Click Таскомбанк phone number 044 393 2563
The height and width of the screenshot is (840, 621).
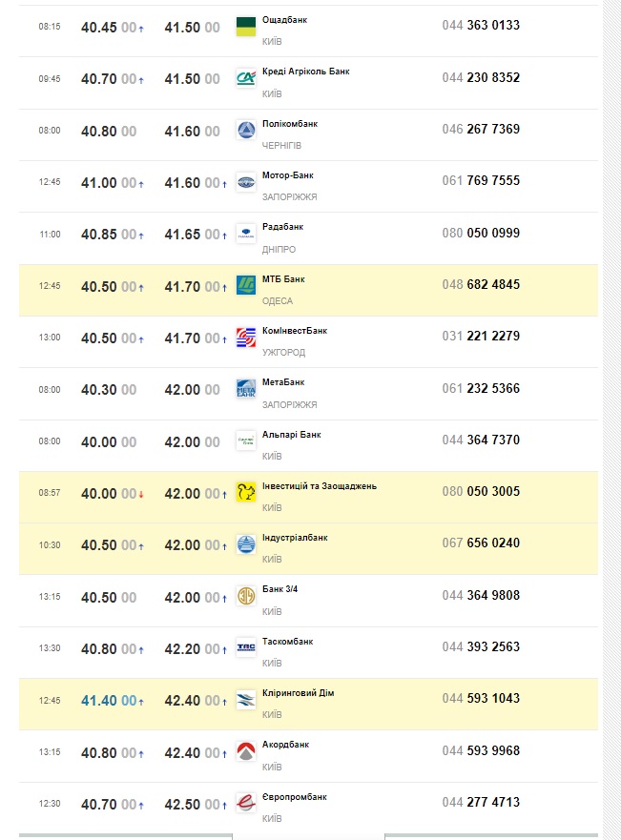pyautogui.click(x=481, y=646)
